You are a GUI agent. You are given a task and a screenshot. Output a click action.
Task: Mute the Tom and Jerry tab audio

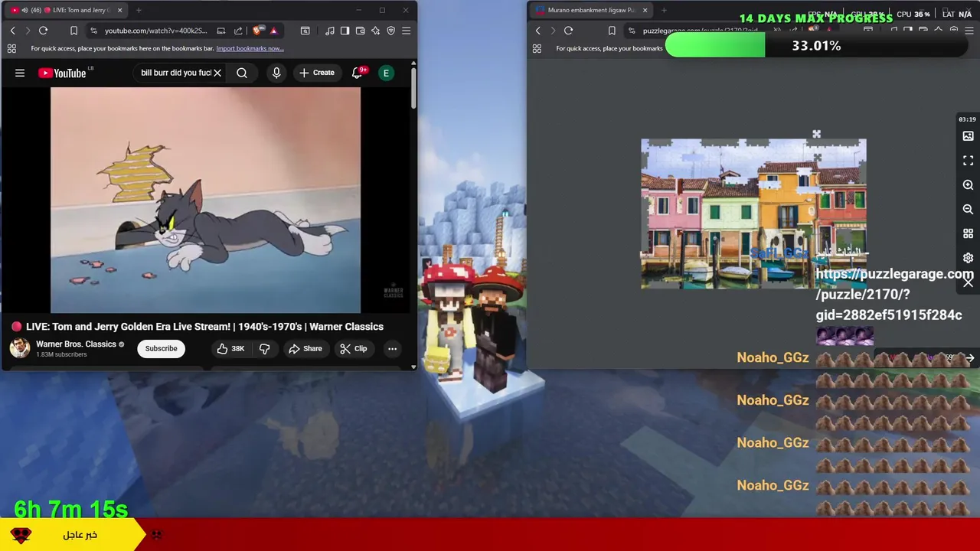click(24, 10)
